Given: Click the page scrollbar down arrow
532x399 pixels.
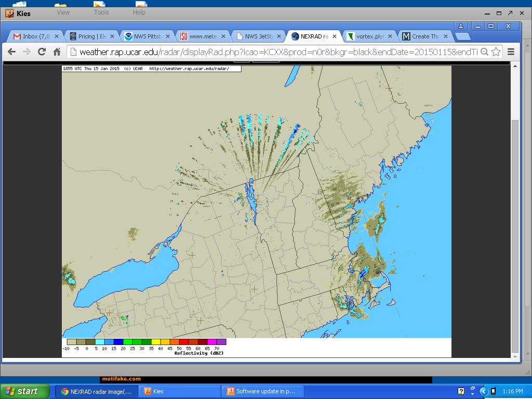Looking at the screenshot, I should pos(515,357).
